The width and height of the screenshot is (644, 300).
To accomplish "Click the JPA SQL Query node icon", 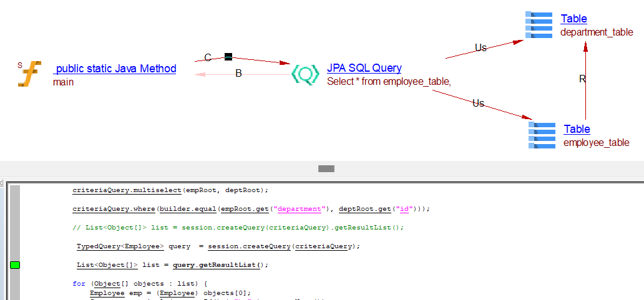I will coord(305,74).
